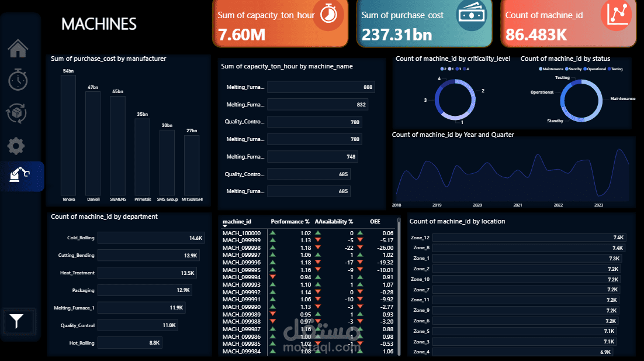Click Standby legend swatch in status chart

(x=566, y=69)
